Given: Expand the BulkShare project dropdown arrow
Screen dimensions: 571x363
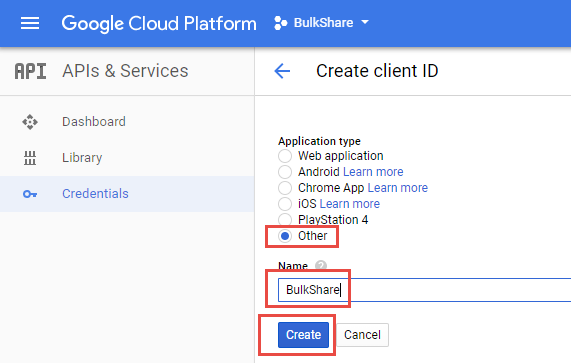Looking at the screenshot, I should click(365, 22).
